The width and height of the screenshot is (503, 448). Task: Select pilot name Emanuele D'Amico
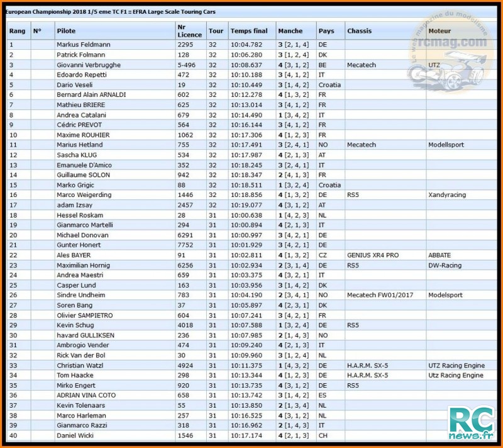click(x=84, y=165)
